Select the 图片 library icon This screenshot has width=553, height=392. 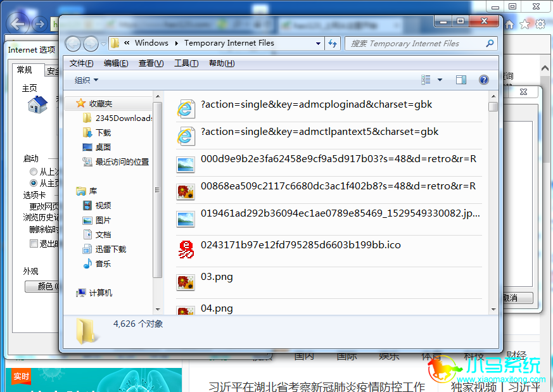click(x=87, y=220)
